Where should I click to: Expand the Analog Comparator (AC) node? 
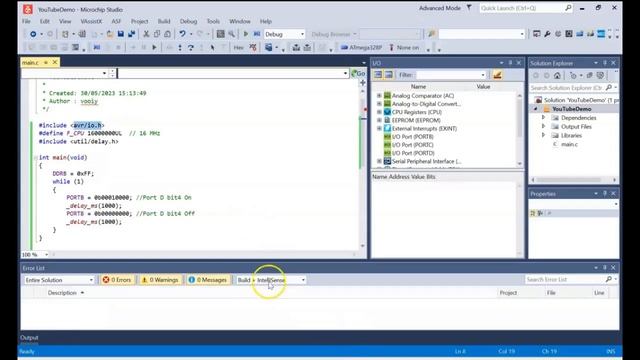[x=379, y=96]
